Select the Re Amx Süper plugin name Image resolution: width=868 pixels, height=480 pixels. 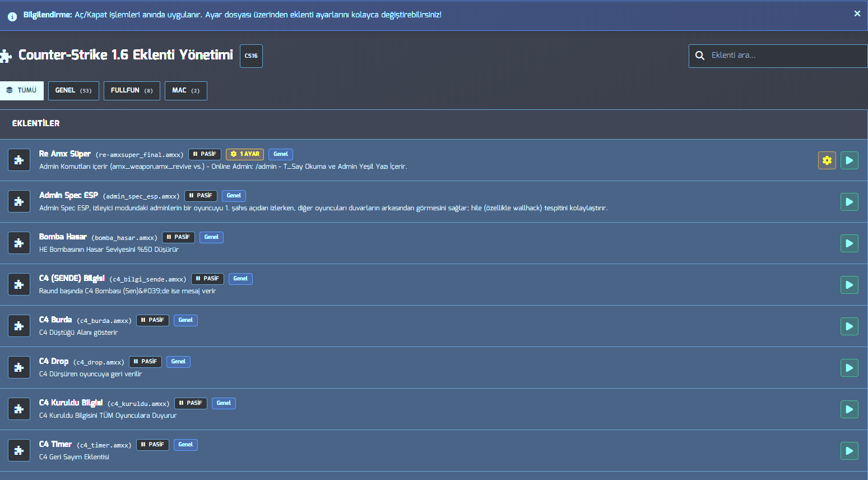[65, 154]
